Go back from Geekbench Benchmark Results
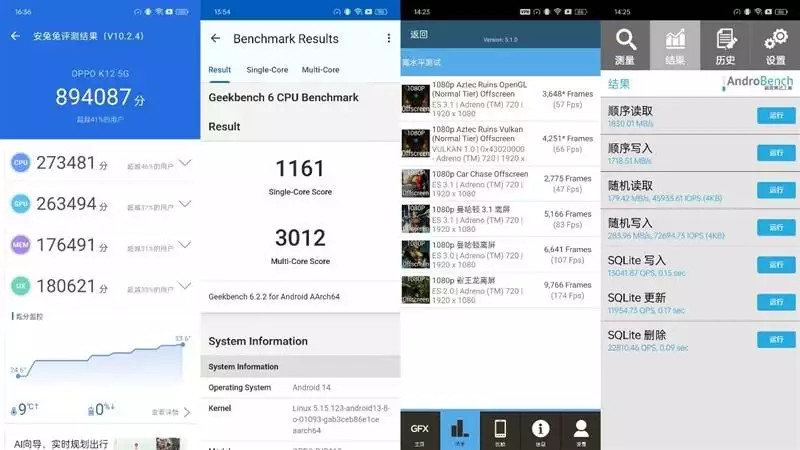Image resolution: width=800 pixels, height=450 pixels. click(215, 38)
